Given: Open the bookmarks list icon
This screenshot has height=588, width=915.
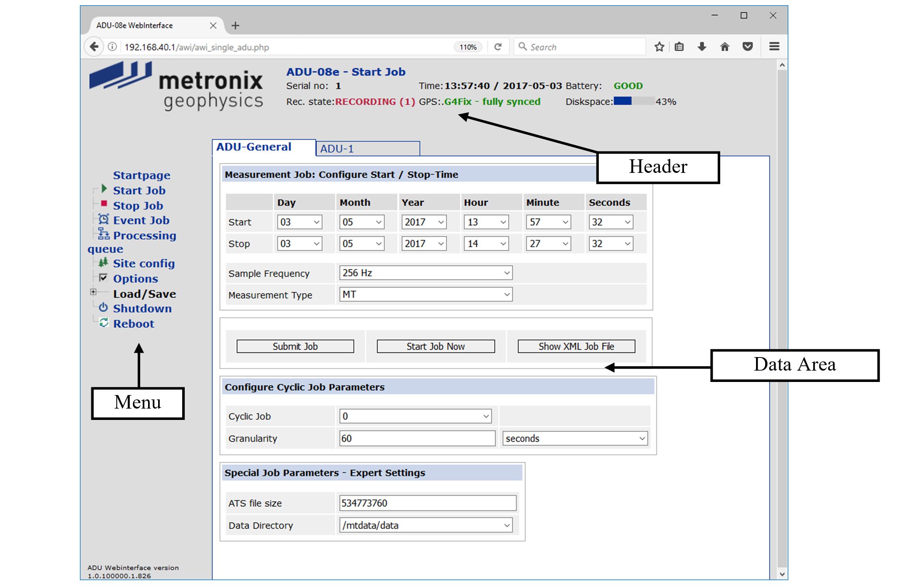Looking at the screenshot, I should tap(679, 47).
